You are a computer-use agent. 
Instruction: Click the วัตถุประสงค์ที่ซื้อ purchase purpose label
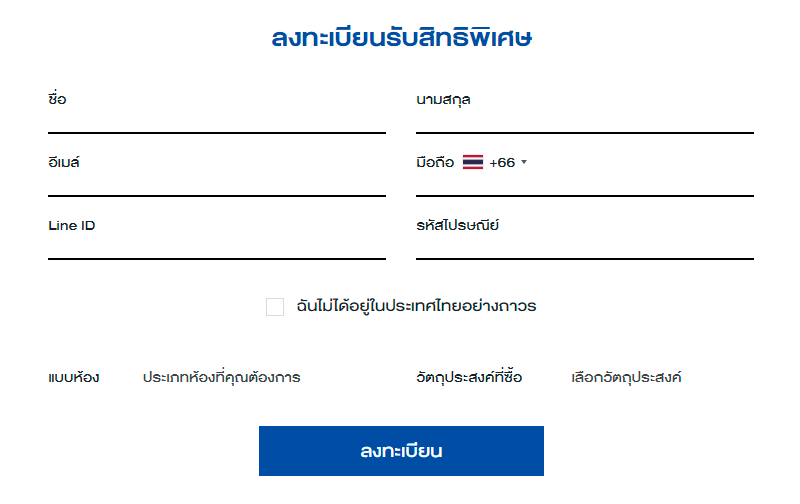click(469, 378)
